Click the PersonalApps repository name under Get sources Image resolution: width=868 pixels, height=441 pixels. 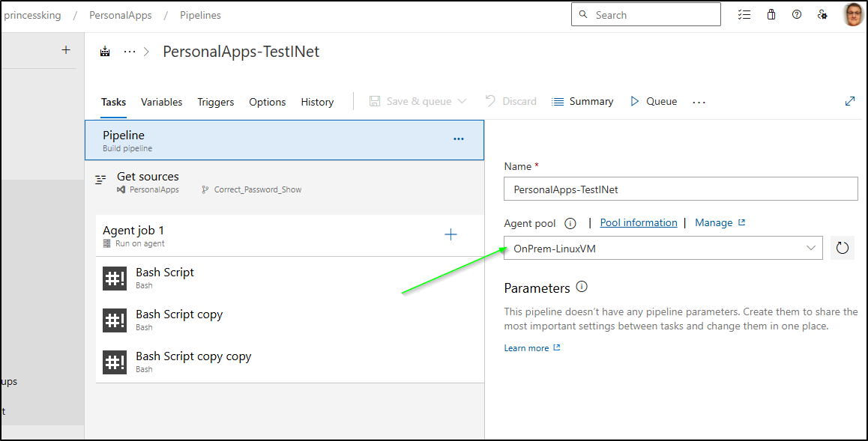[x=154, y=189]
